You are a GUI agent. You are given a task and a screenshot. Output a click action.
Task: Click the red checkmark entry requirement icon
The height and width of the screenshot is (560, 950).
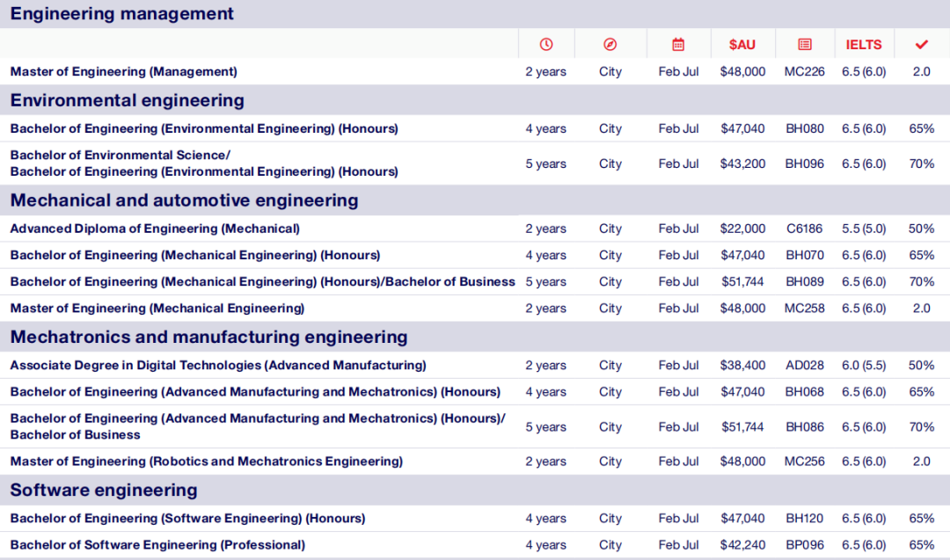click(x=922, y=44)
